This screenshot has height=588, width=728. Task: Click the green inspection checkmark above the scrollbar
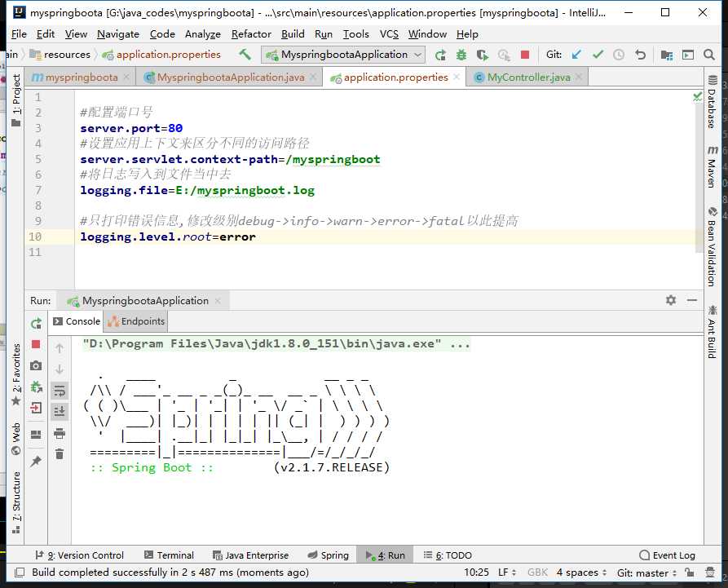[697, 96]
